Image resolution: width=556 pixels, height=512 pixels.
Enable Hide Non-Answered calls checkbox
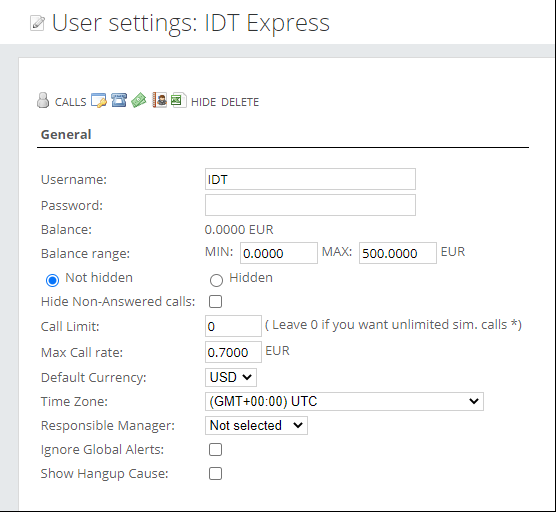216,302
